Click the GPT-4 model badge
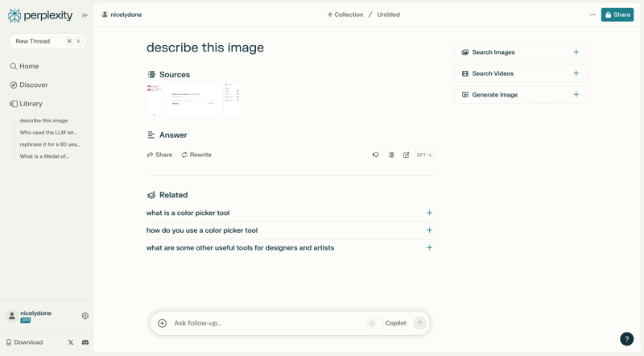644x356 pixels. point(424,155)
